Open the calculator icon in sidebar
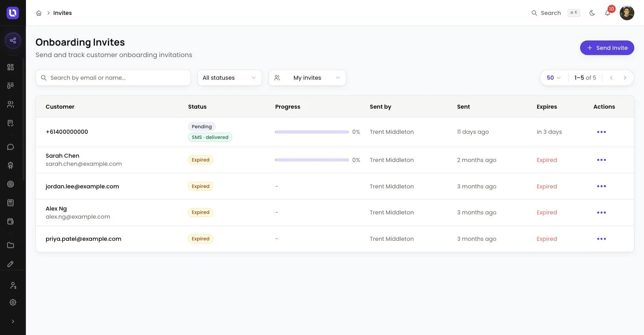The height and width of the screenshot is (335, 644). pos(11,203)
